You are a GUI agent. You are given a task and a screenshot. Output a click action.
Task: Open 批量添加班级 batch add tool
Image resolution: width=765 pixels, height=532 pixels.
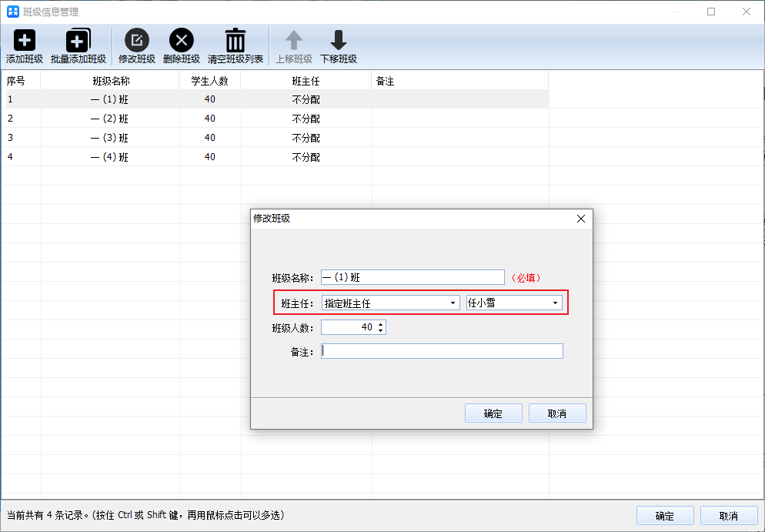point(78,41)
